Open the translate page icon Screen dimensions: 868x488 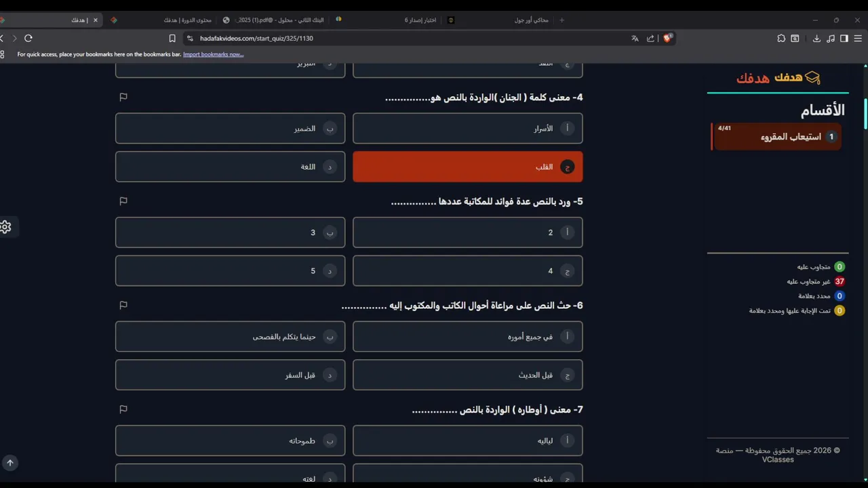(635, 39)
